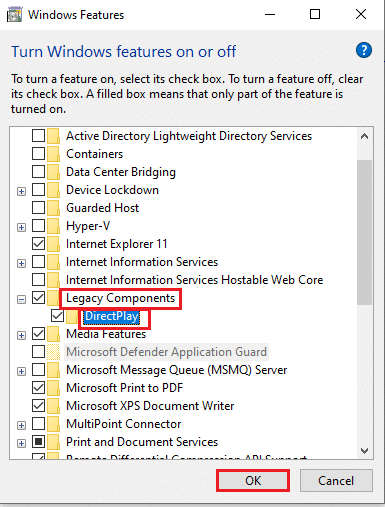Click the Cancel button
The width and height of the screenshot is (385, 507).
click(336, 481)
